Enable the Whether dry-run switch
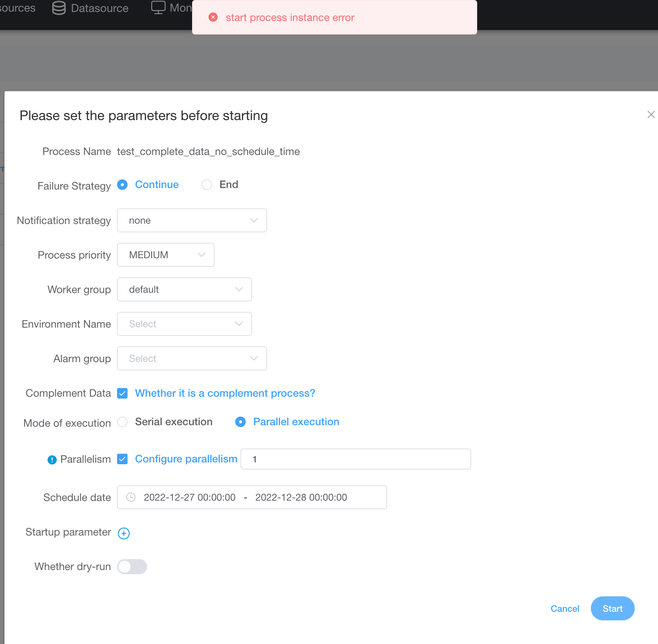Image resolution: width=658 pixels, height=644 pixels. point(132,566)
